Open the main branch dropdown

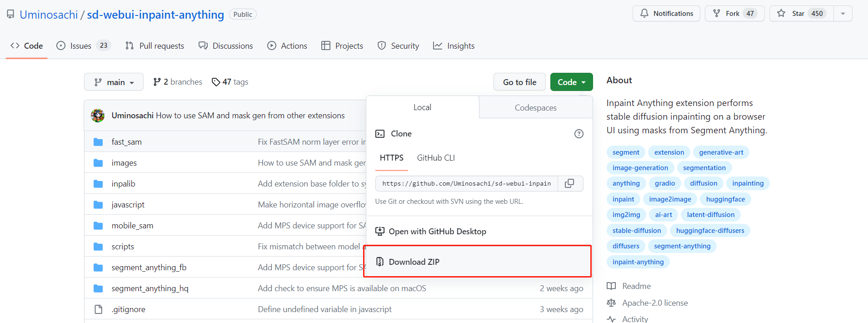tap(114, 82)
